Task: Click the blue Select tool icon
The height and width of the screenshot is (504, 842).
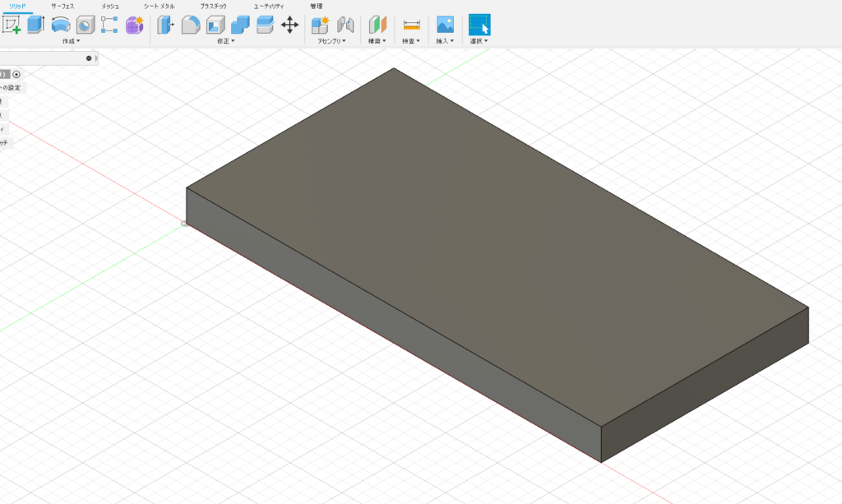Action: coord(479,25)
